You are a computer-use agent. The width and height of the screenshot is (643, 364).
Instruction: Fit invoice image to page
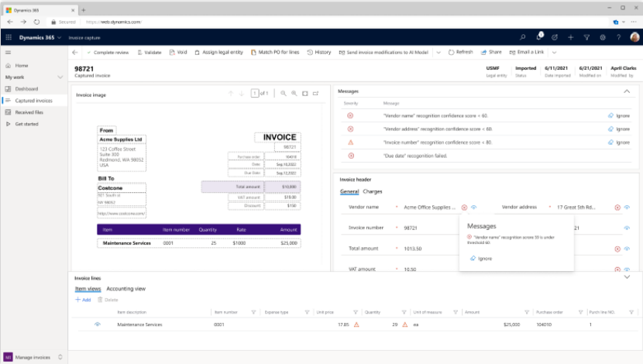tap(305, 94)
